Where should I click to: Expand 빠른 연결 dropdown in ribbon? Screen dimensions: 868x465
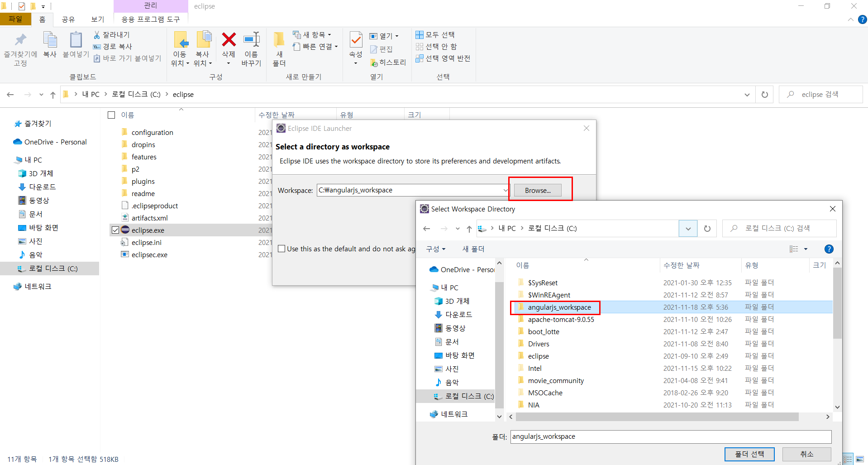tap(315, 47)
